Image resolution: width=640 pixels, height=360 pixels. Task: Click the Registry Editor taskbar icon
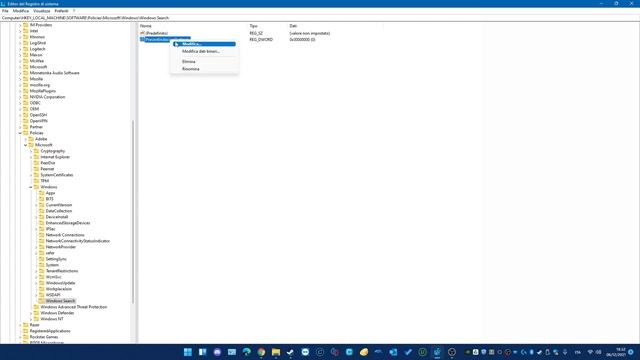coord(437,352)
